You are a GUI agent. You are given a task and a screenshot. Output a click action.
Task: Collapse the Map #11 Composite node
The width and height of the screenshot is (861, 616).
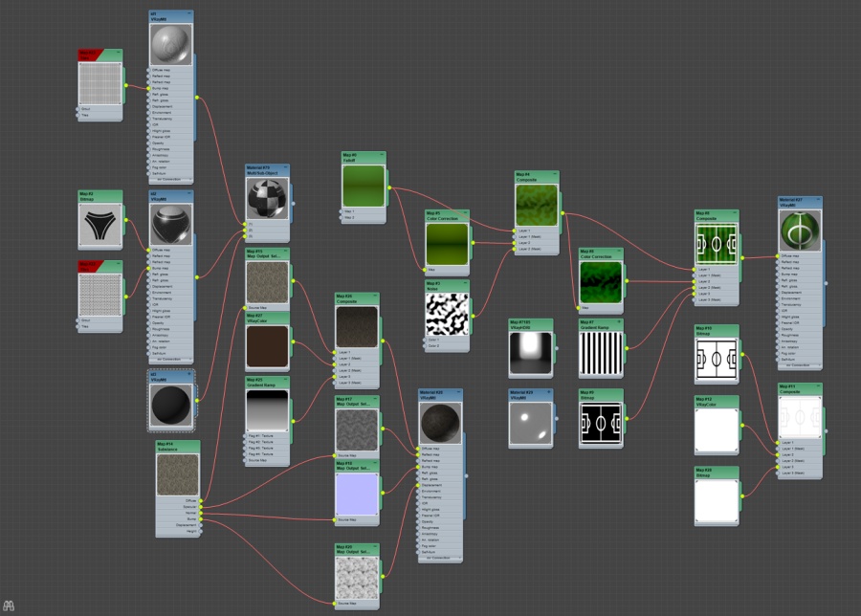[818, 386]
